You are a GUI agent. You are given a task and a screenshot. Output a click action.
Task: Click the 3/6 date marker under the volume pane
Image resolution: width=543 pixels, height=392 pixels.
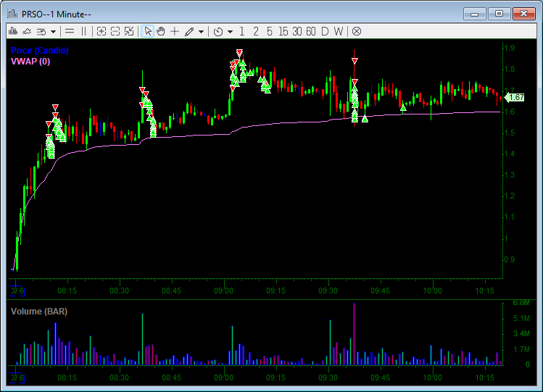click(17, 378)
